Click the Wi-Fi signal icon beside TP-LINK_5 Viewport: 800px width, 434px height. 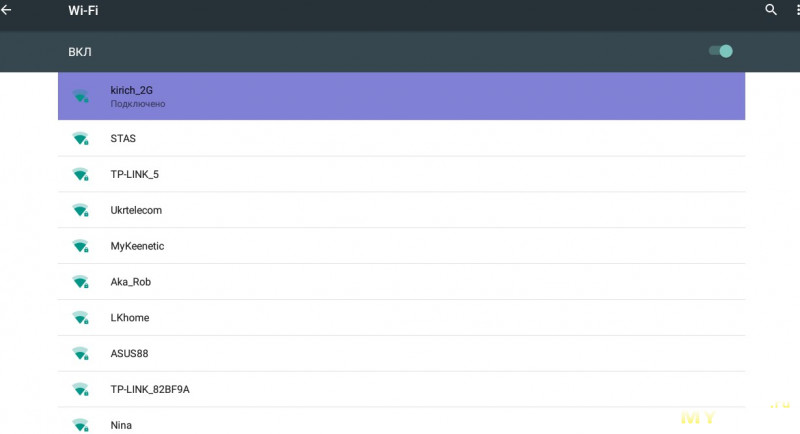81,175
